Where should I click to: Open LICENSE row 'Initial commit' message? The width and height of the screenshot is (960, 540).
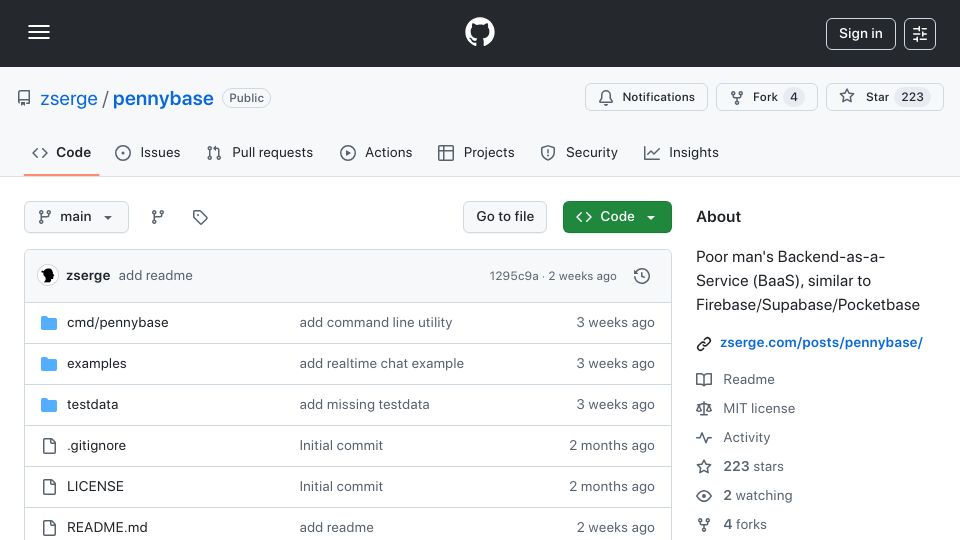tap(341, 487)
